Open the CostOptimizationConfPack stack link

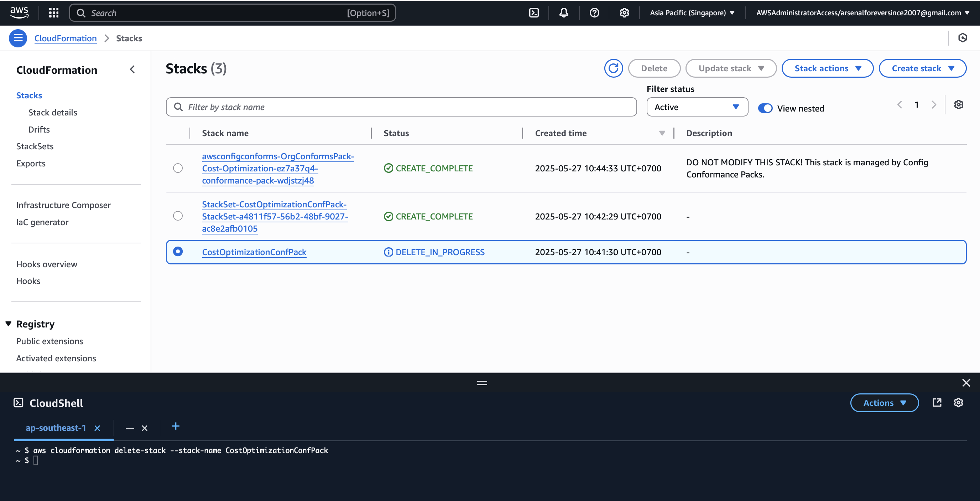pos(254,252)
